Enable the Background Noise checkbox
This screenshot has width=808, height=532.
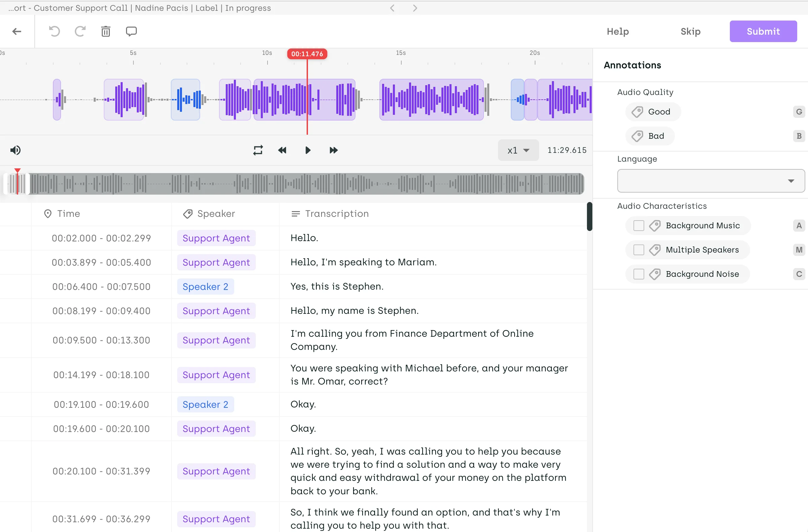pos(639,274)
